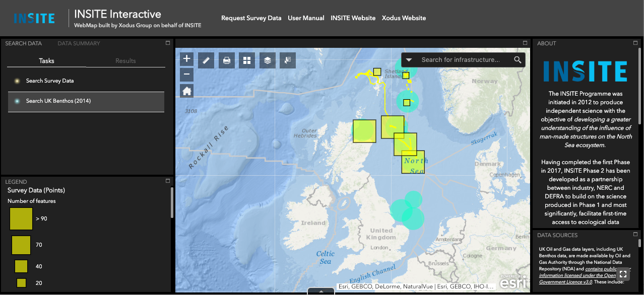Maximize the Legend panel
The image size is (644, 295).
(x=168, y=181)
